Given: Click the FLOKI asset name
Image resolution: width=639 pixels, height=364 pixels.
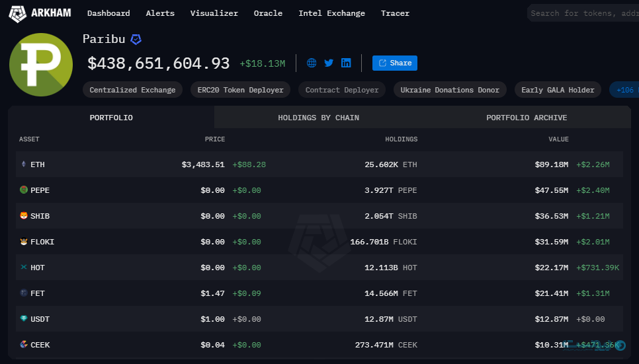Looking at the screenshot, I should pyautogui.click(x=42, y=242).
